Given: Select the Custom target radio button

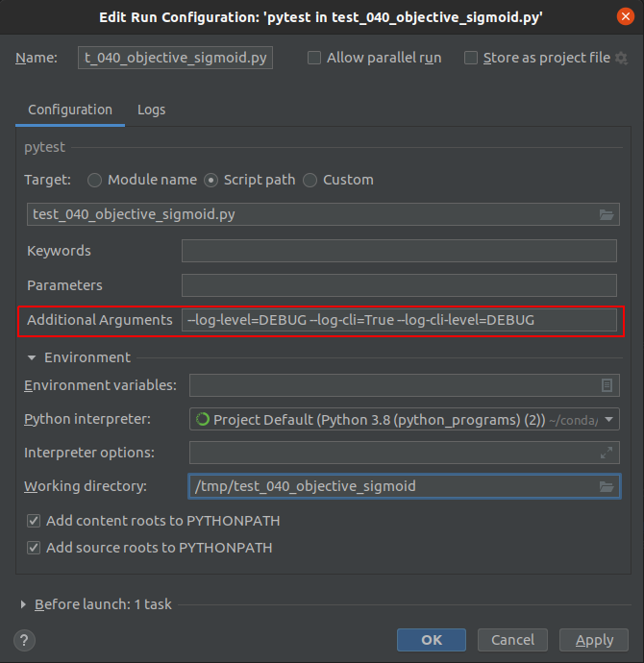Looking at the screenshot, I should 310,180.
